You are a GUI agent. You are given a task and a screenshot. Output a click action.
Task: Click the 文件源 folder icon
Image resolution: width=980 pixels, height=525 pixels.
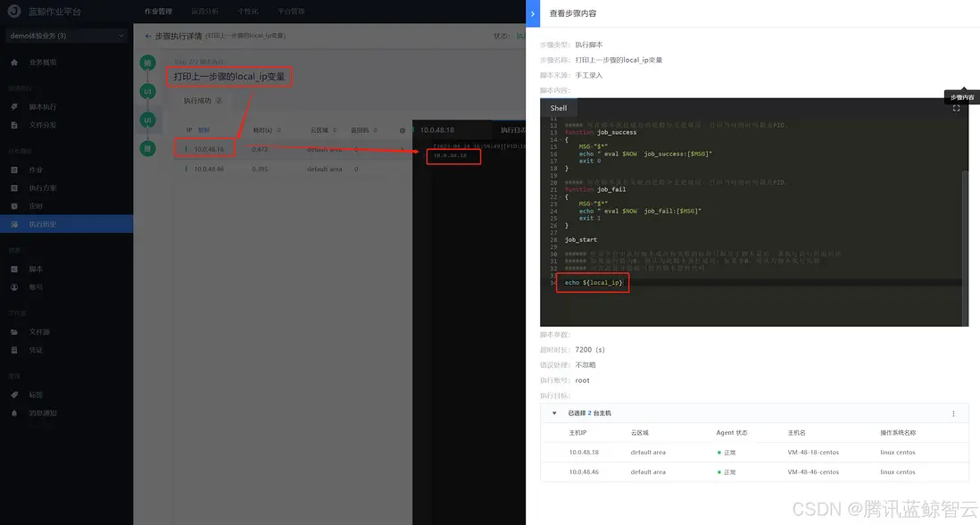coord(14,332)
